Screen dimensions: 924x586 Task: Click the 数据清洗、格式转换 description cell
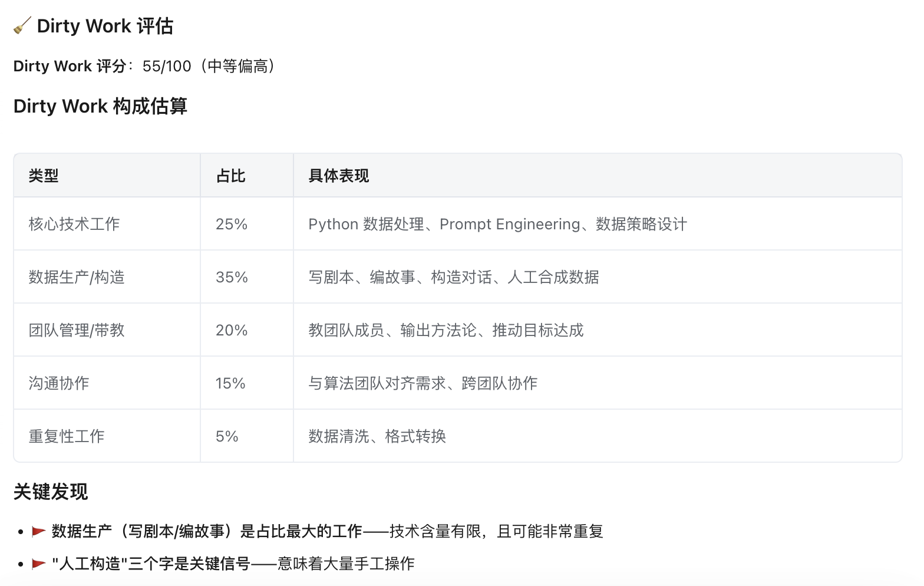[x=377, y=436]
